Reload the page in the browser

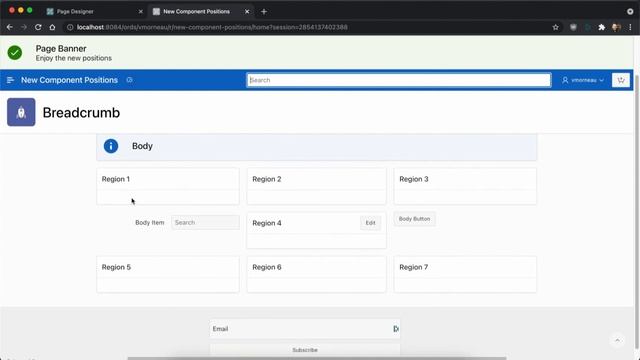coord(38,27)
